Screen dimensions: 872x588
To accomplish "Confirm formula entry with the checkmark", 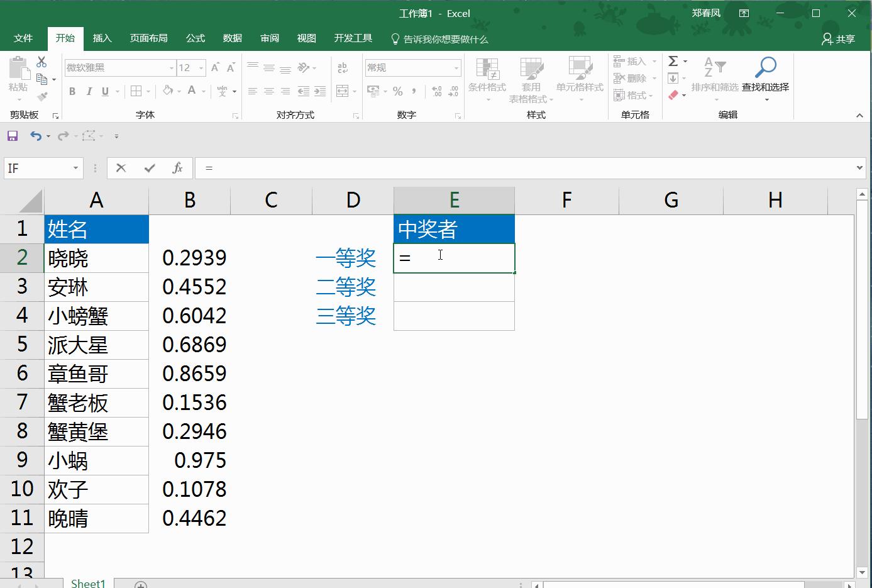I will point(149,168).
